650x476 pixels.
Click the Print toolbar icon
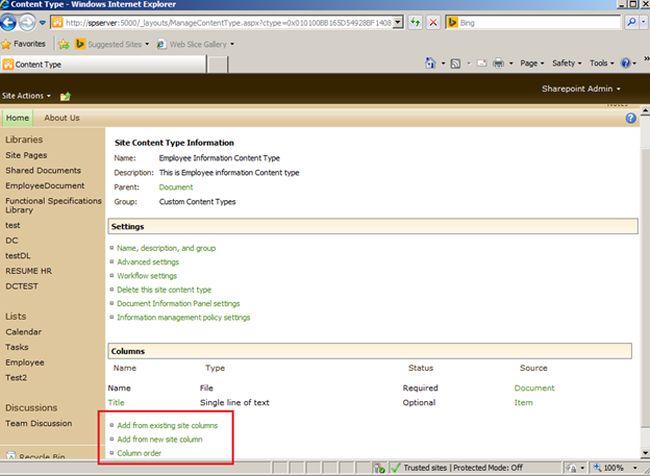pyautogui.click(x=499, y=63)
